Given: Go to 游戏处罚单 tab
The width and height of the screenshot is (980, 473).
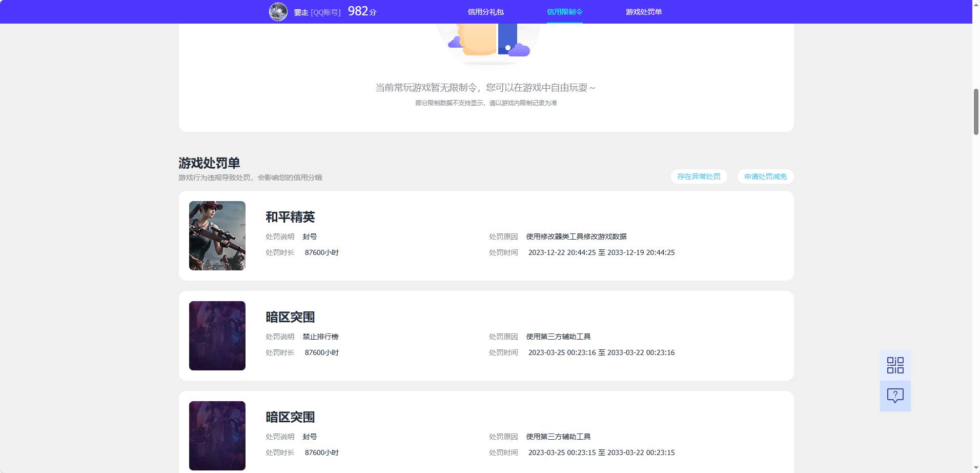Looking at the screenshot, I should 643,12.
